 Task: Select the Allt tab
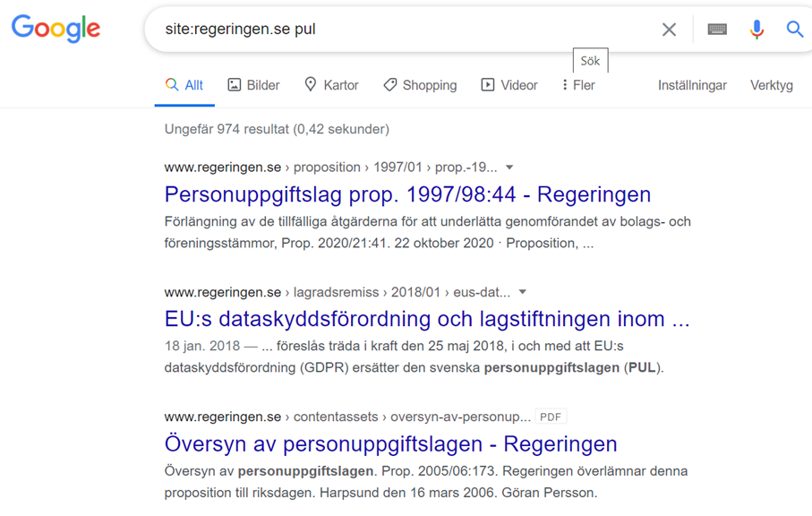(x=184, y=85)
